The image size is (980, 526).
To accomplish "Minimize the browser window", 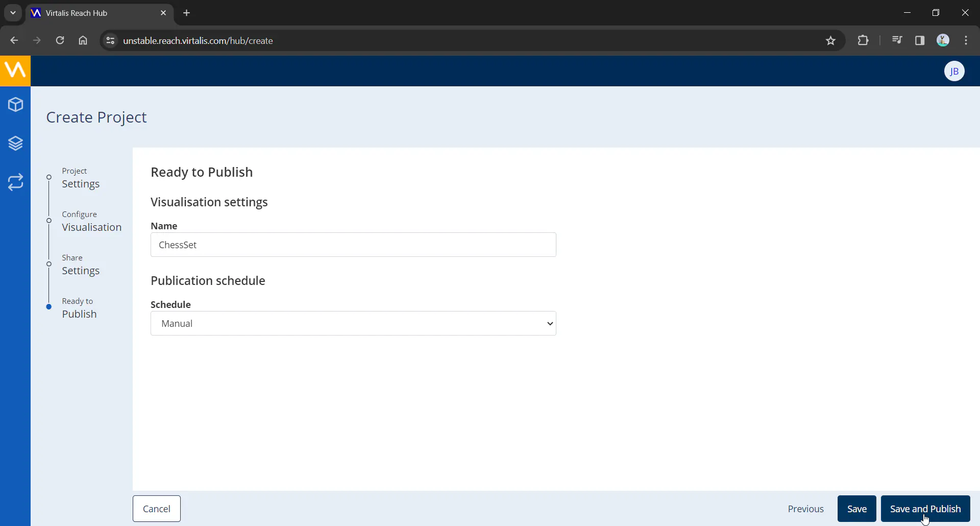I will (907, 13).
